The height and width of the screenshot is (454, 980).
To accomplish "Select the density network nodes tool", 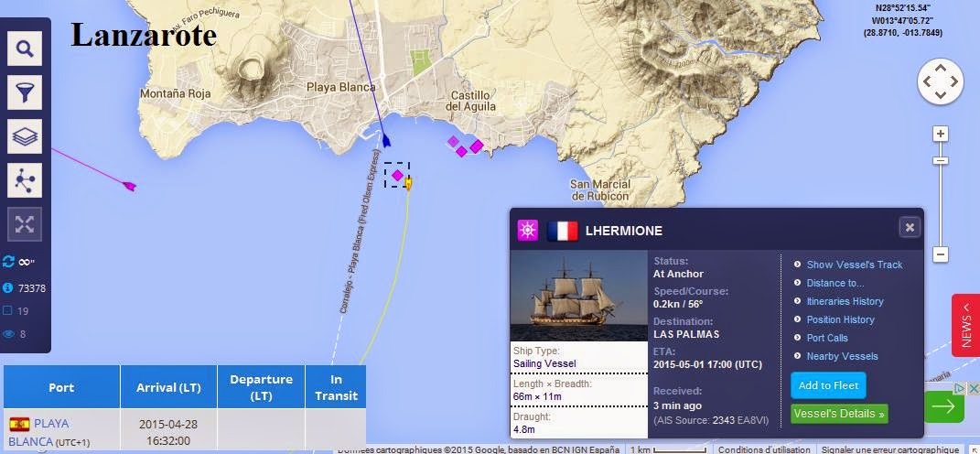I will (x=25, y=180).
